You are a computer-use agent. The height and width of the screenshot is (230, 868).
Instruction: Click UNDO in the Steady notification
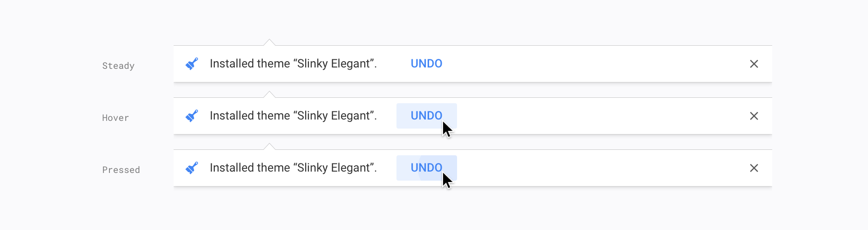(426, 64)
